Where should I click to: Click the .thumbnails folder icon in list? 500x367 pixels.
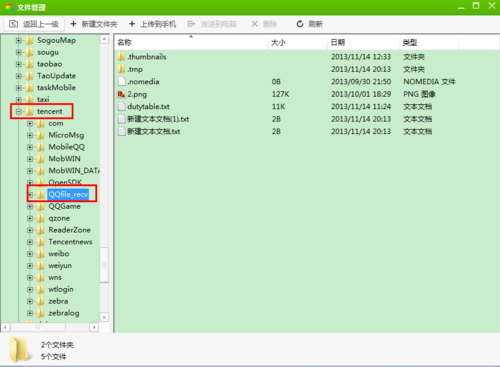tap(121, 57)
